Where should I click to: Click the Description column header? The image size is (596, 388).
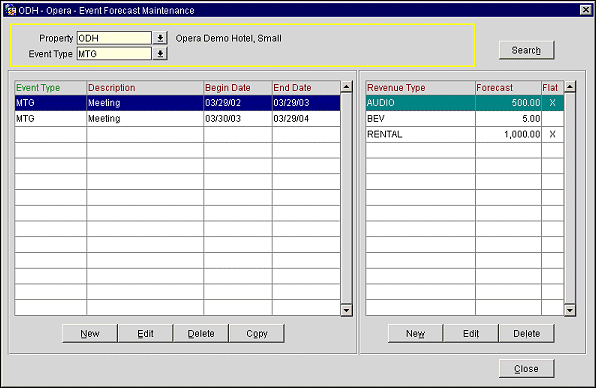pos(145,88)
